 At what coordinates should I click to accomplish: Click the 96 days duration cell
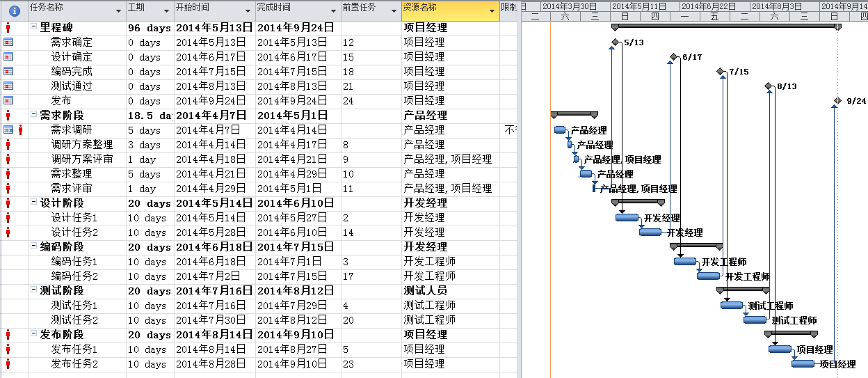coord(149,28)
